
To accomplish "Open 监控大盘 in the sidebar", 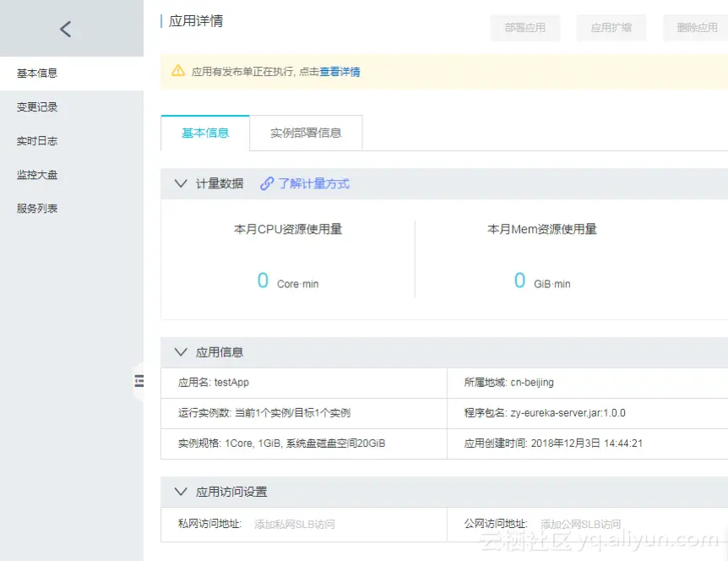I will [x=72, y=175].
